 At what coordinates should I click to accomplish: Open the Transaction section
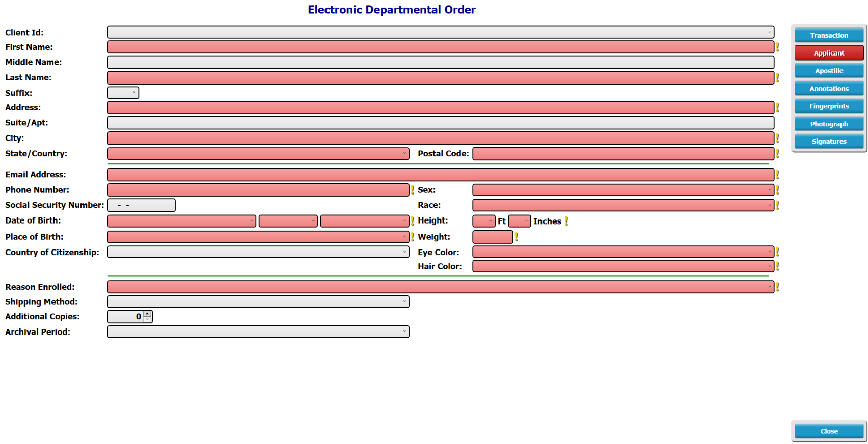pyautogui.click(x=829, y=35)
